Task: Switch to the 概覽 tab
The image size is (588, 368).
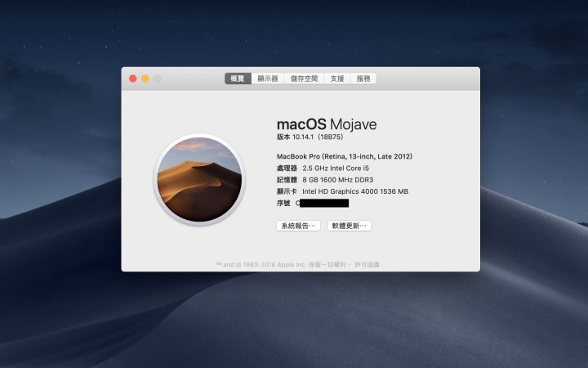Action: pos(238,79)
